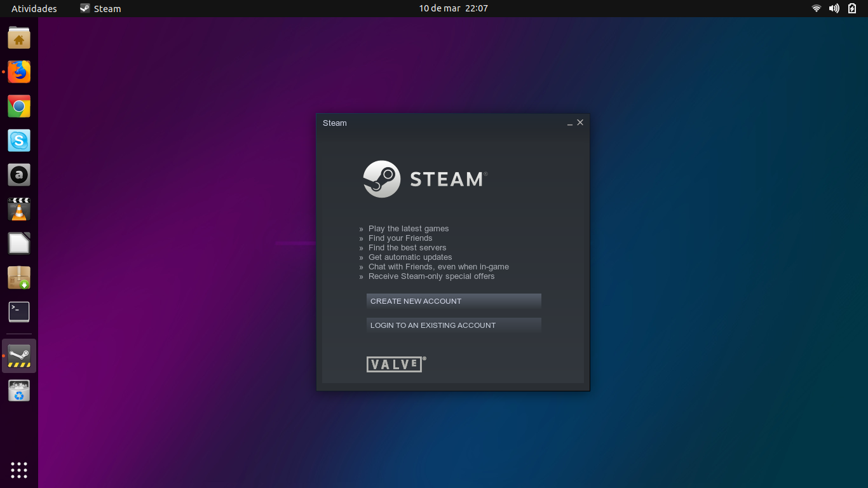The width and height of the screenshot is (868, 488).
Task: Click the Valve logo
Action: 396,364
